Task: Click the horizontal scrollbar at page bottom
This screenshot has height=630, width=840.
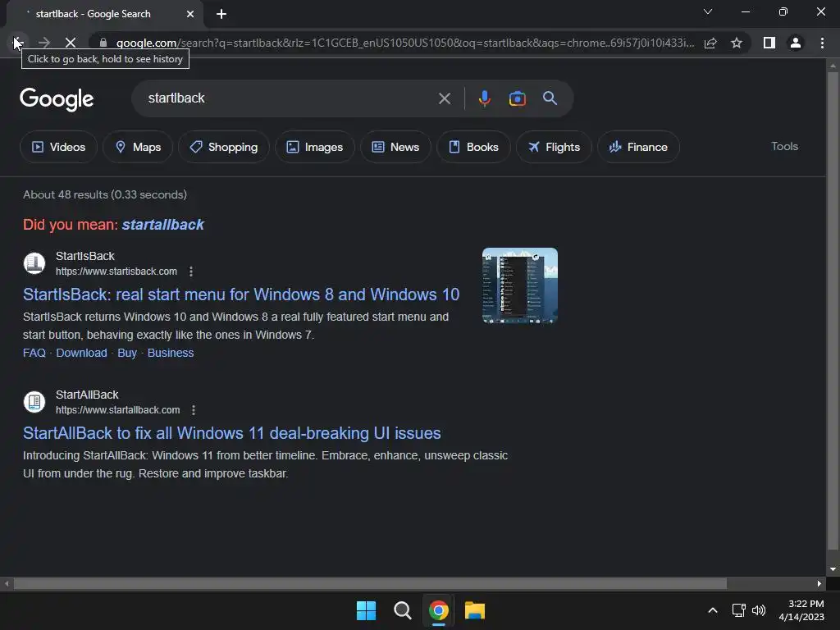Action: 370,583
